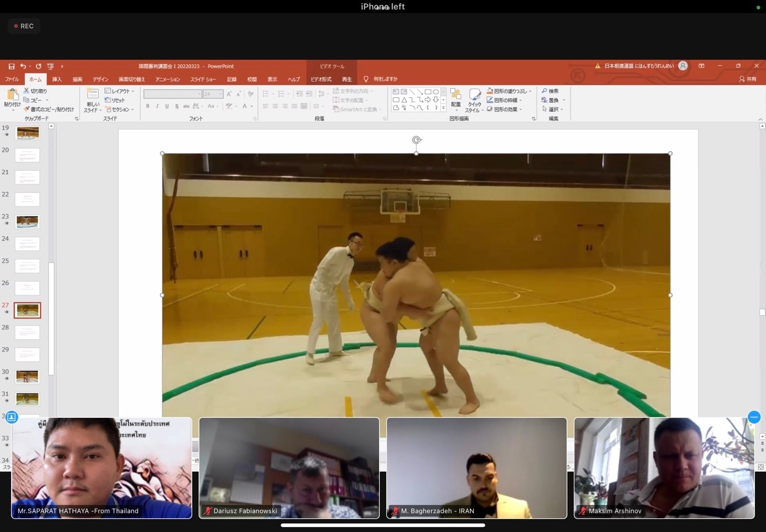Select Dariusz Fabianowski's video tile
The image size is (766, 532).
pyautogui.click(x=289, y=468)
